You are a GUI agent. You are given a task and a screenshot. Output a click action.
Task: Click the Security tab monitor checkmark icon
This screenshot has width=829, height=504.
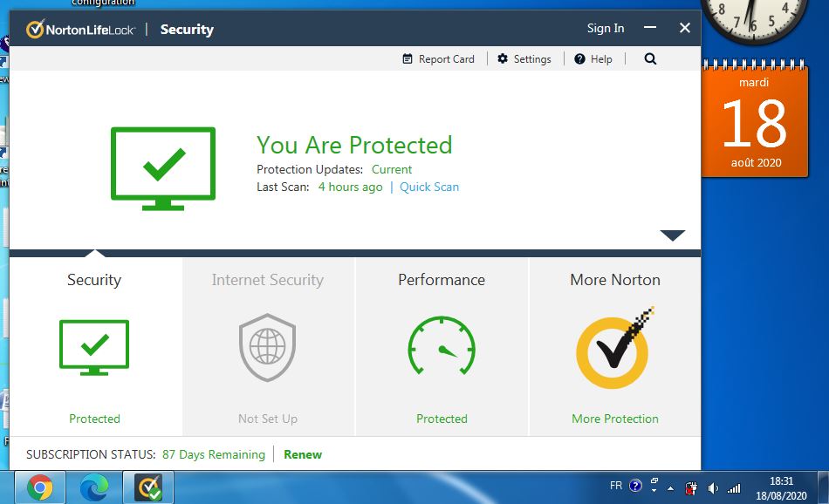pyautogui.click(x=94, y=348)
